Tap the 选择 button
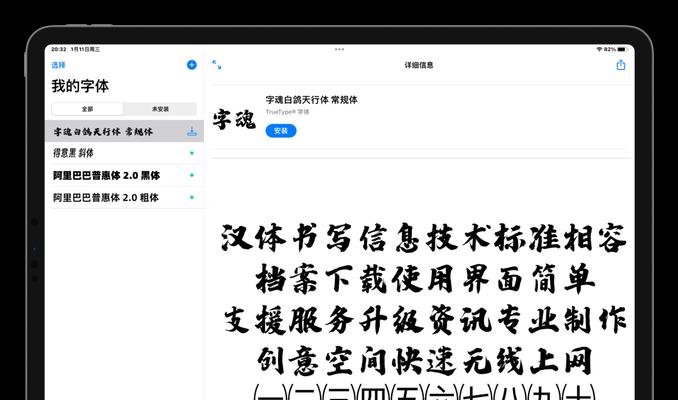 58,65
